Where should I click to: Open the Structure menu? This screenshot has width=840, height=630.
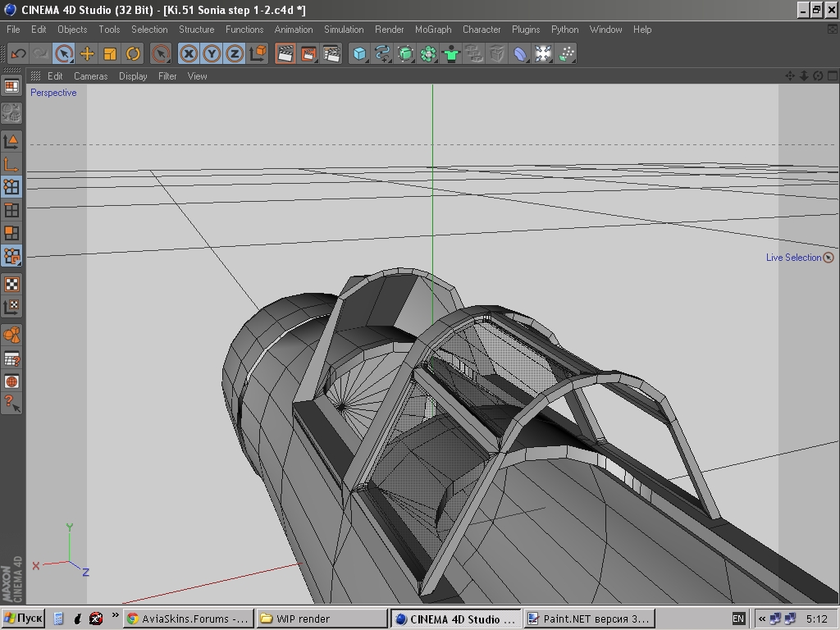point(197,30)
